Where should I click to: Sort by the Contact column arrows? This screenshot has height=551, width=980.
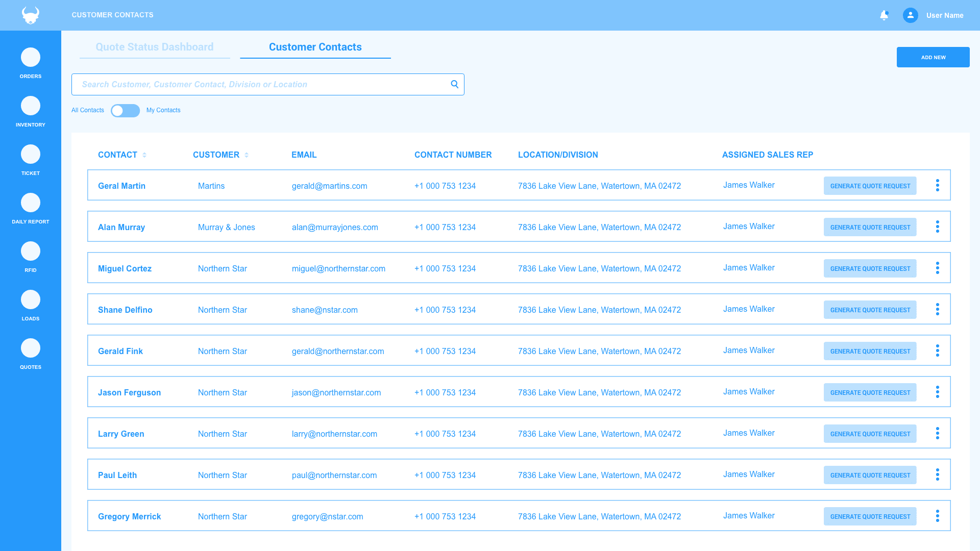click(x=144, y=155)
